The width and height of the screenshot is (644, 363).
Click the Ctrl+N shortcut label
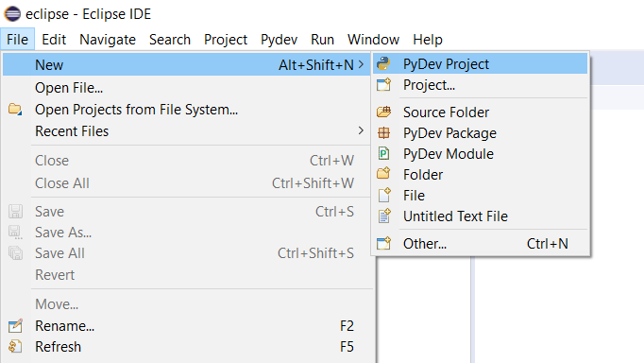(547, 243)
